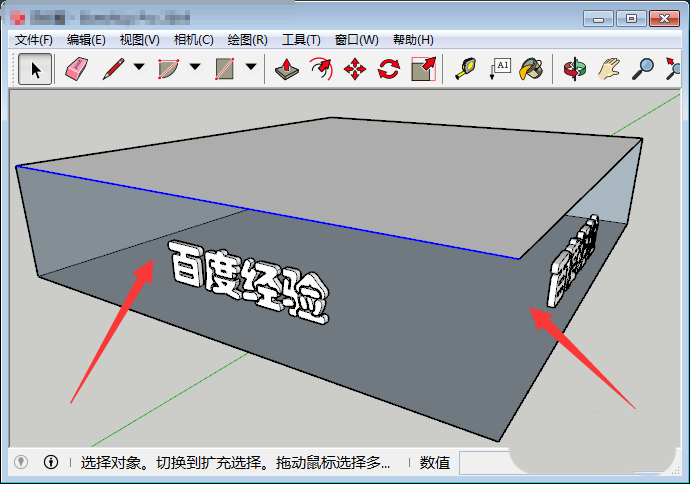
Task: Activate the Rotate tool
Action: coord(389,69)
